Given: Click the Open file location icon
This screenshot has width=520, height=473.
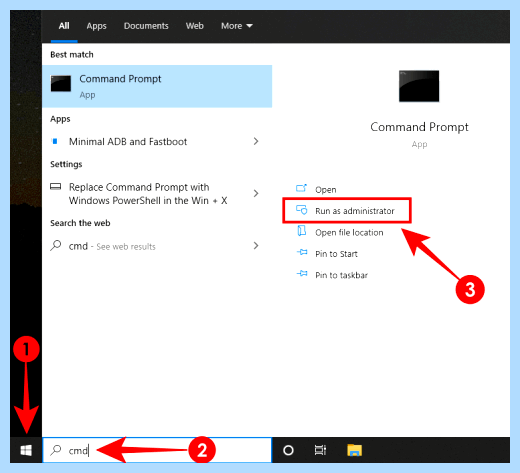Looking at the screenshot, I should (x=302, y=231).
